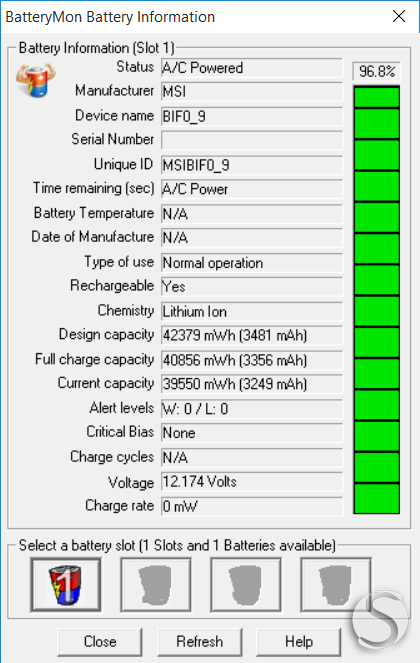Click the 96.8% charge percentage box
This screenshot has width=420, height=663.
376,71
